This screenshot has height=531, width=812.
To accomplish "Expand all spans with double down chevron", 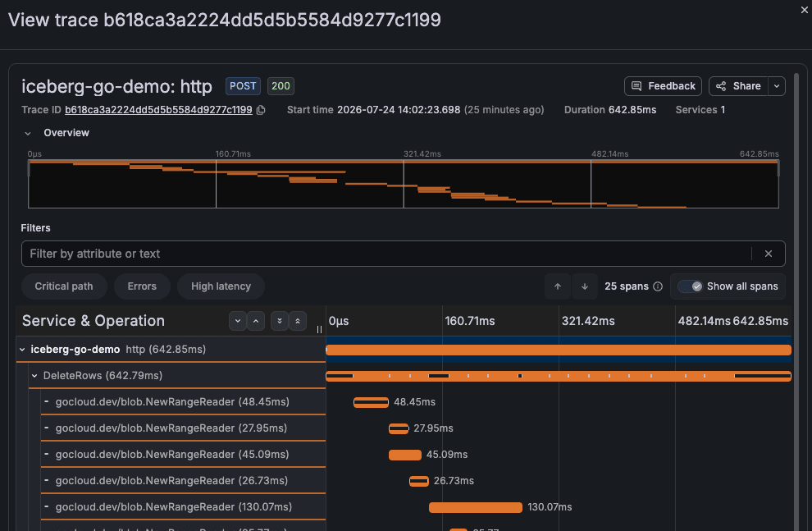I will 280,321.
